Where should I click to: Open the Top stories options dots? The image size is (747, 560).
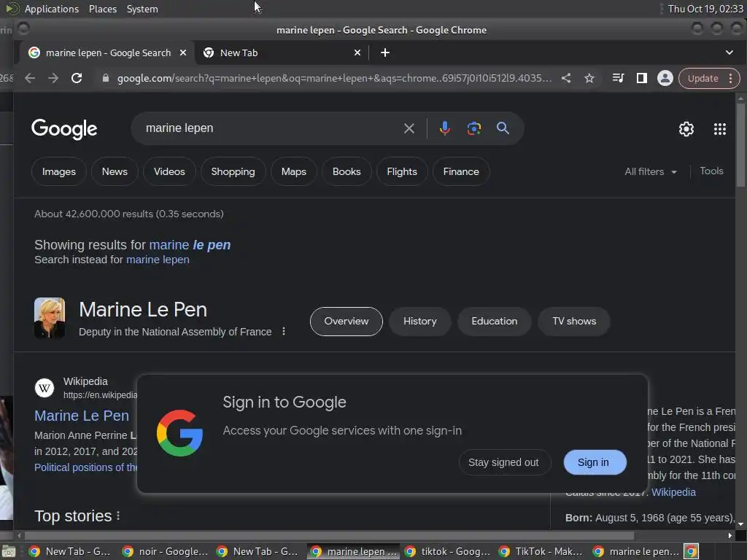point(118,516)
